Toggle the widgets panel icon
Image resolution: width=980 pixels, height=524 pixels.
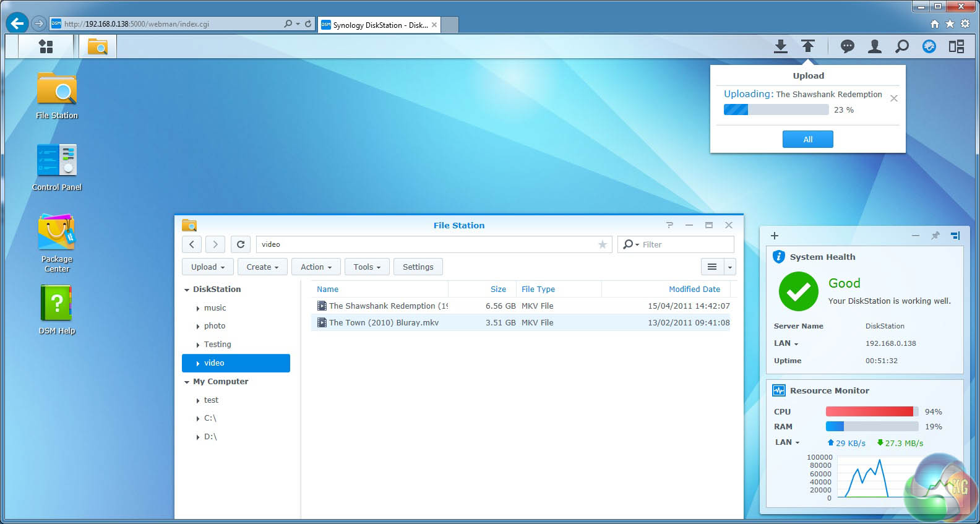956,46
